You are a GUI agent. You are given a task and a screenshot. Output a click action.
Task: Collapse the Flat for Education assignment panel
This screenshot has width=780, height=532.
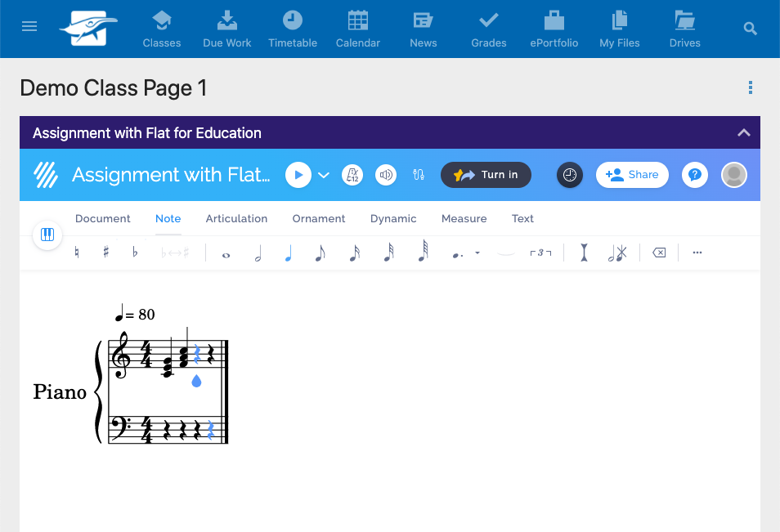tap(744, 132)
